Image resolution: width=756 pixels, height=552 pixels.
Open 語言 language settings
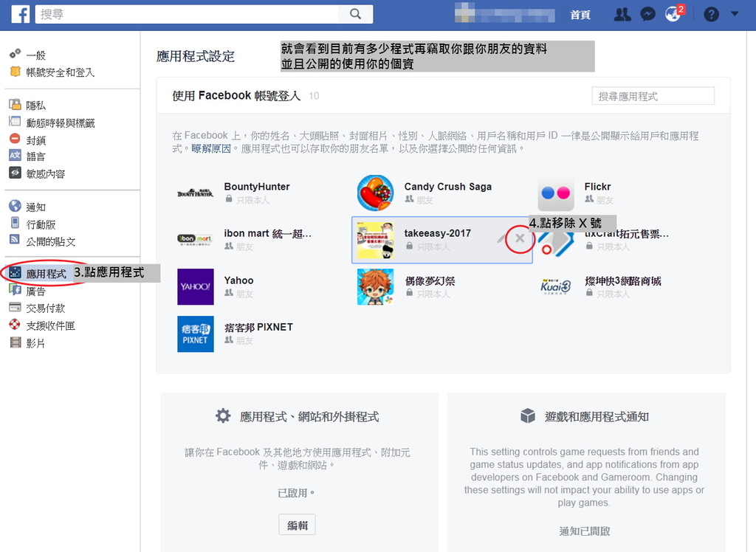point(35,156)
